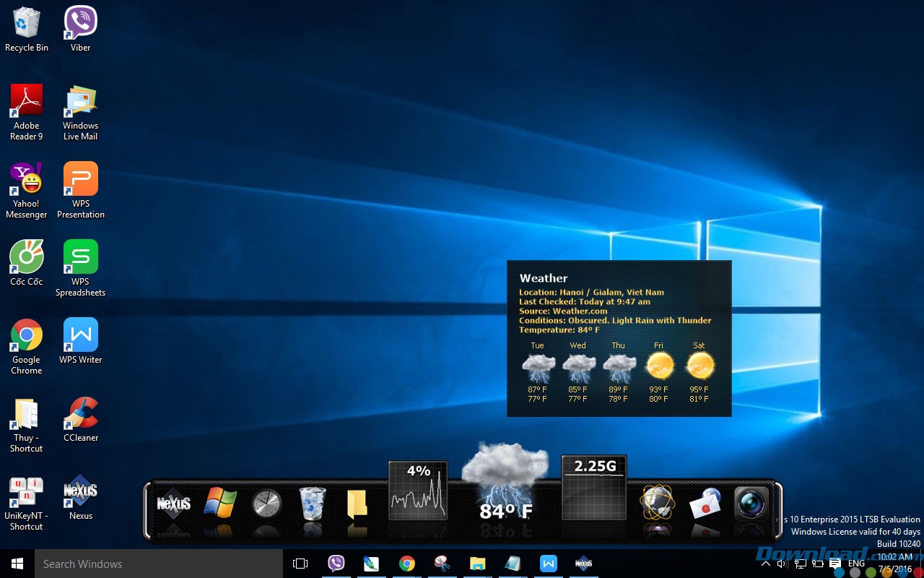Open the ENG input language selector
This screenshot has height=578, width=924.
856,564
